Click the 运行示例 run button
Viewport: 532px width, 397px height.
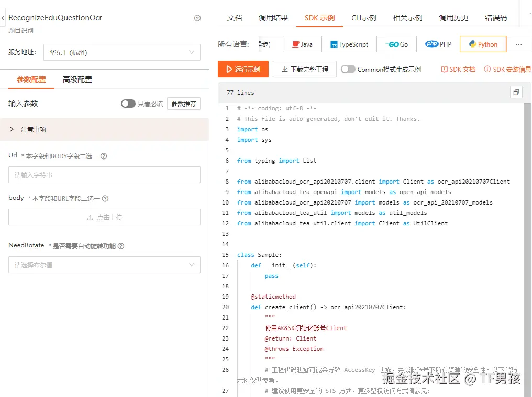pos(243,69)
